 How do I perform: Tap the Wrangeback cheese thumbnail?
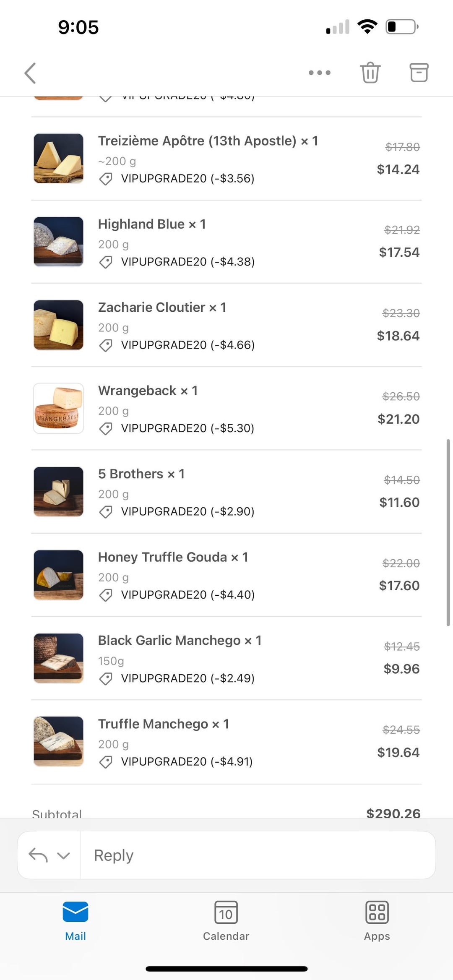click(58, 408)
